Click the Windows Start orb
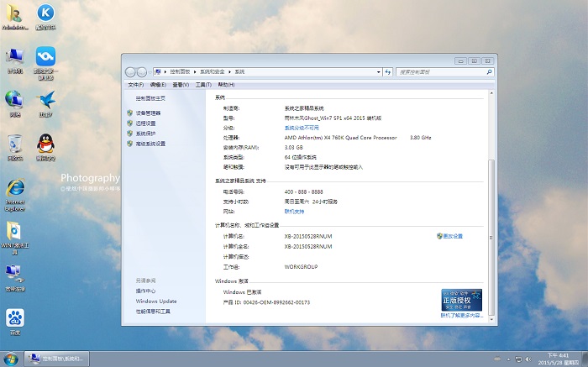Image resolution: width=588 pixels, height=367 pixels. coord(11,359)
